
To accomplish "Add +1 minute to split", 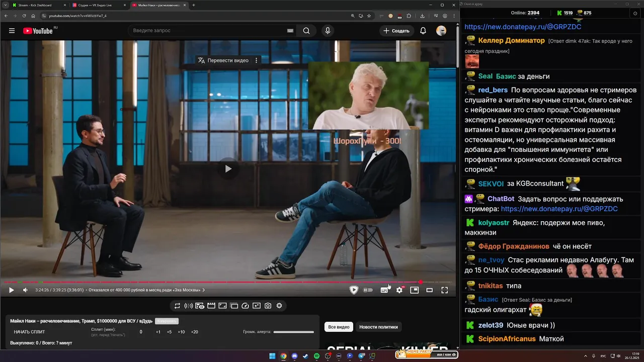I will point(158,332).
